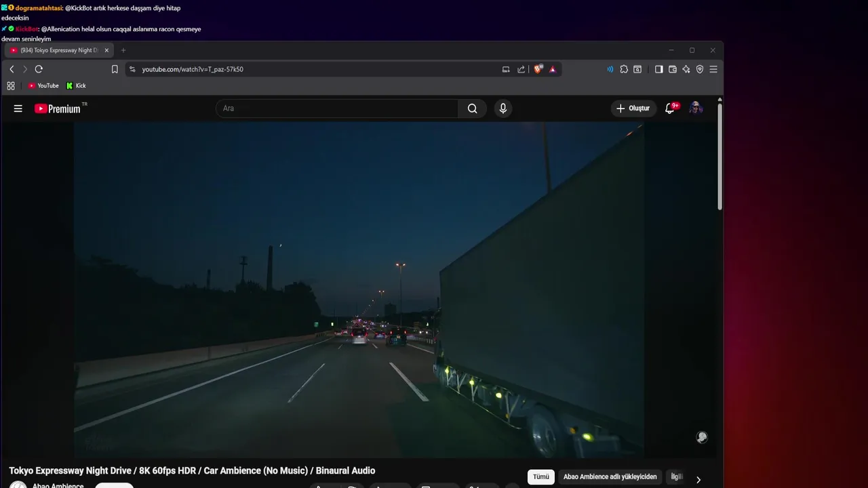Click the picture-in-picture icon in address bar
The width and height of the screenshot is (868, 488).
[x=506, y=69]
